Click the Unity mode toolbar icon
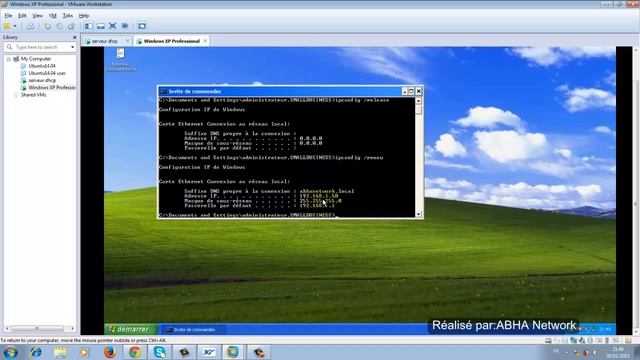 pos(125,26)
